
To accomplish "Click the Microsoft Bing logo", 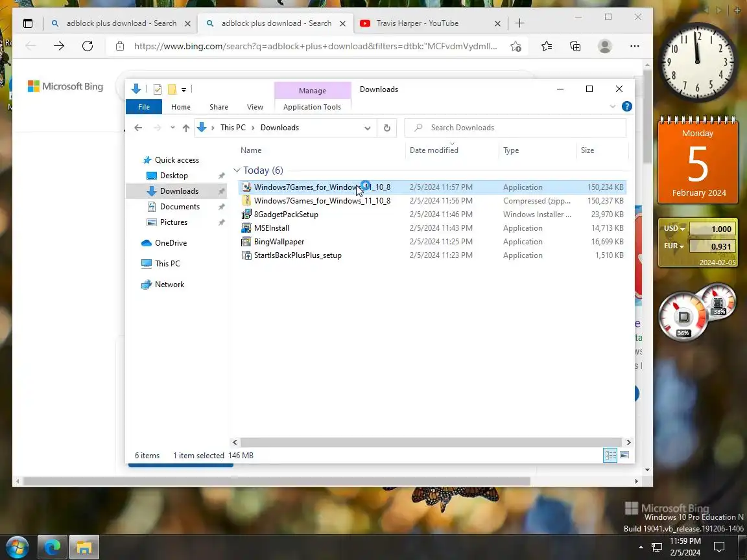I will (65, 86).
